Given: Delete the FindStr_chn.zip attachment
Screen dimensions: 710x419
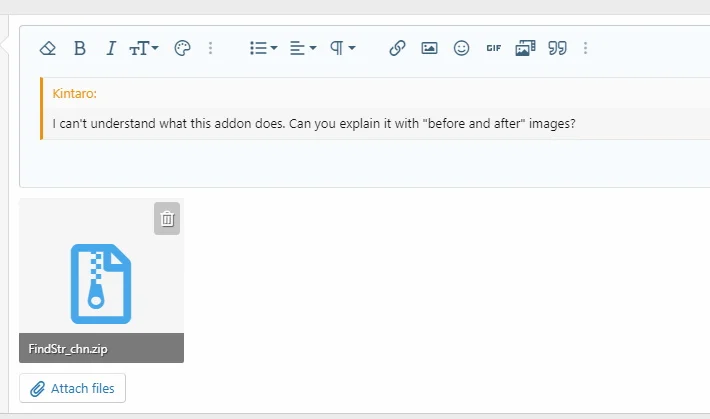Looking at the screenshot, I should pos(168,219).
